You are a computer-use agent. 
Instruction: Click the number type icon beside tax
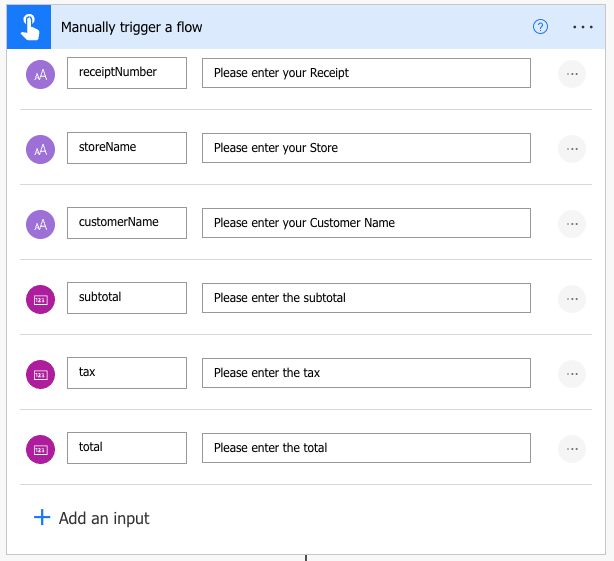pyautogui.click(x=40, y=373)
